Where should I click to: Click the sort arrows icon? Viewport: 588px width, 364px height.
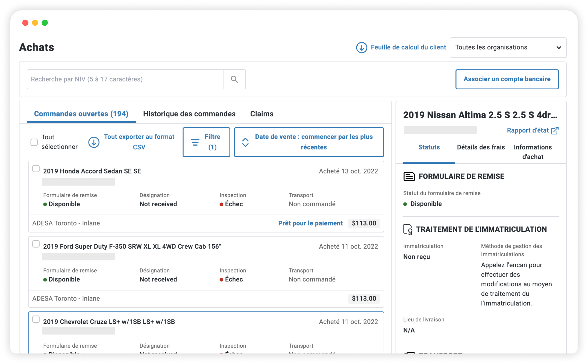coord(245,142)
